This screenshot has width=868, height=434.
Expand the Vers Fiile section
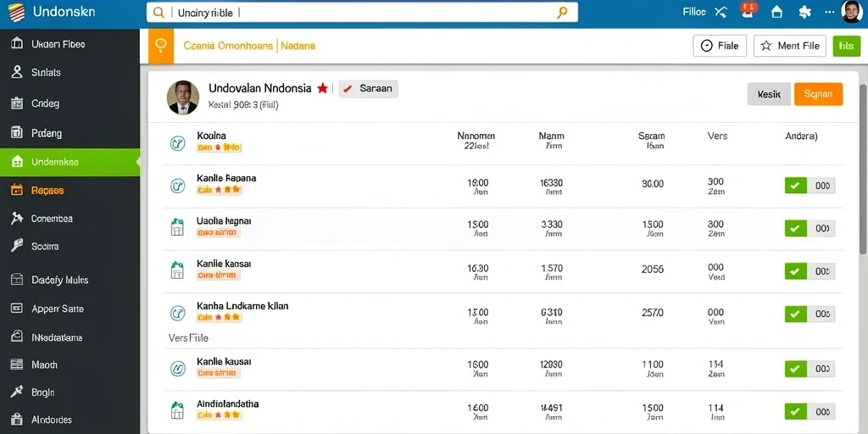click(x=188, y=337)
